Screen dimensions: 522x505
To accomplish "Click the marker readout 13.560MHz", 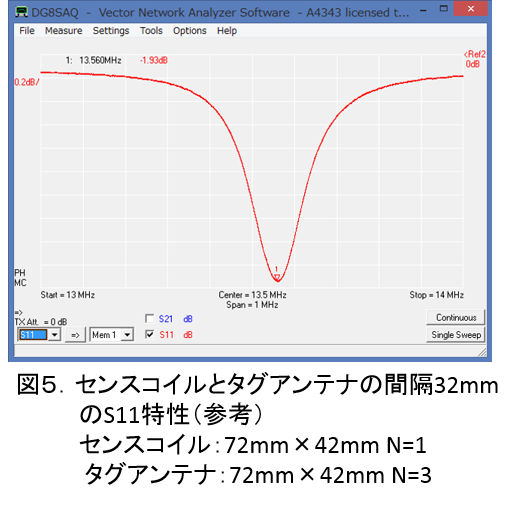I will click(x=100, y=60).
